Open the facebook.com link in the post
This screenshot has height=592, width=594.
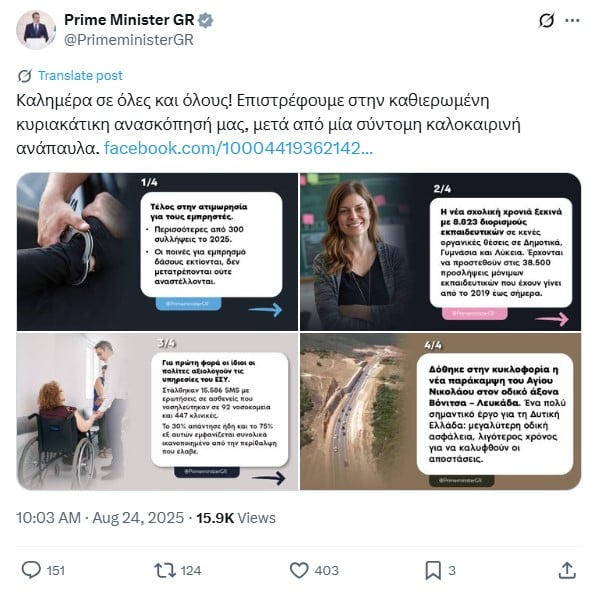point(238,148)
